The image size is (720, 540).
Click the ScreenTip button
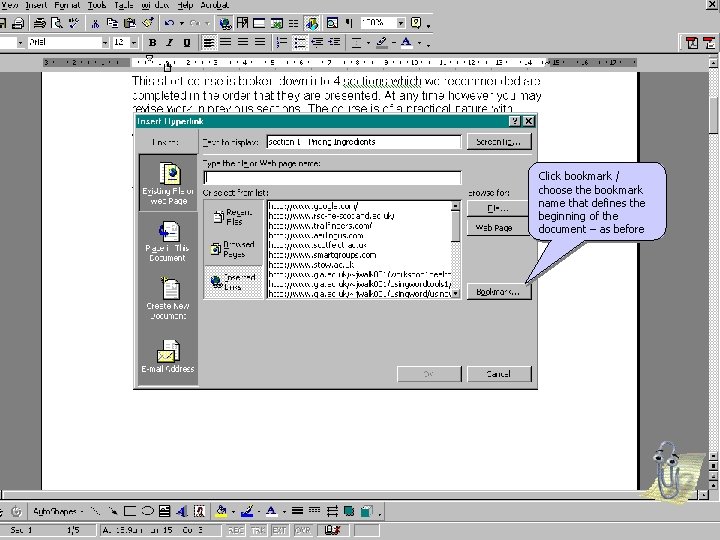(499, 142)
